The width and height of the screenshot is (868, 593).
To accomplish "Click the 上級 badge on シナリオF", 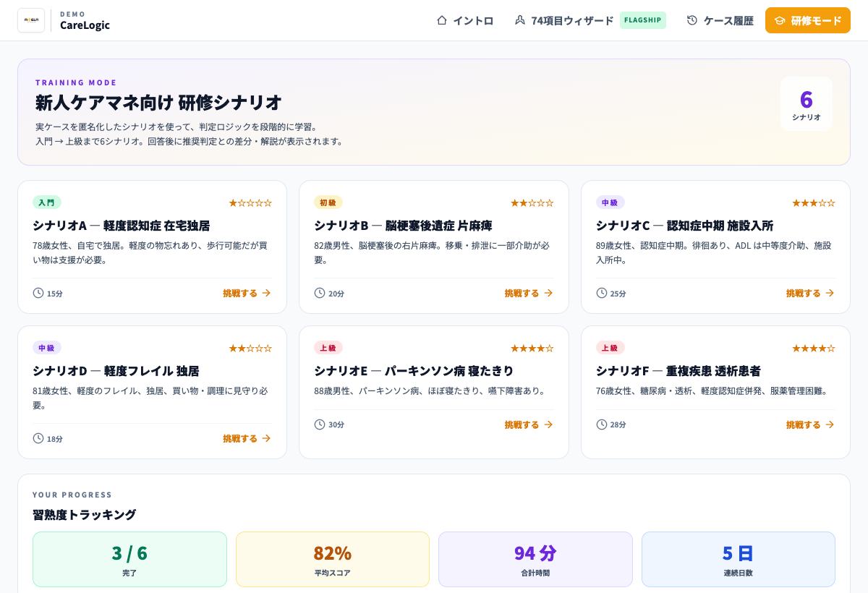I will pos(610,348).
